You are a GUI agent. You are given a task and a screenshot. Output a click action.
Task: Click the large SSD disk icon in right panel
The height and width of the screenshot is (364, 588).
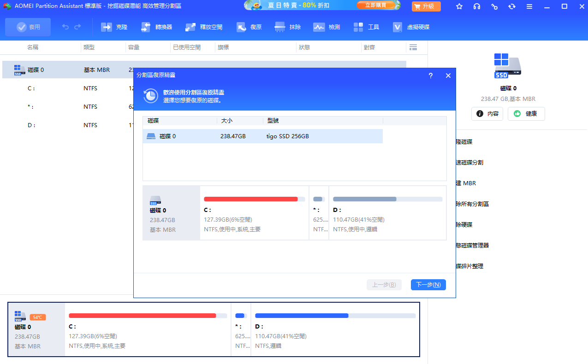point(507,65)
